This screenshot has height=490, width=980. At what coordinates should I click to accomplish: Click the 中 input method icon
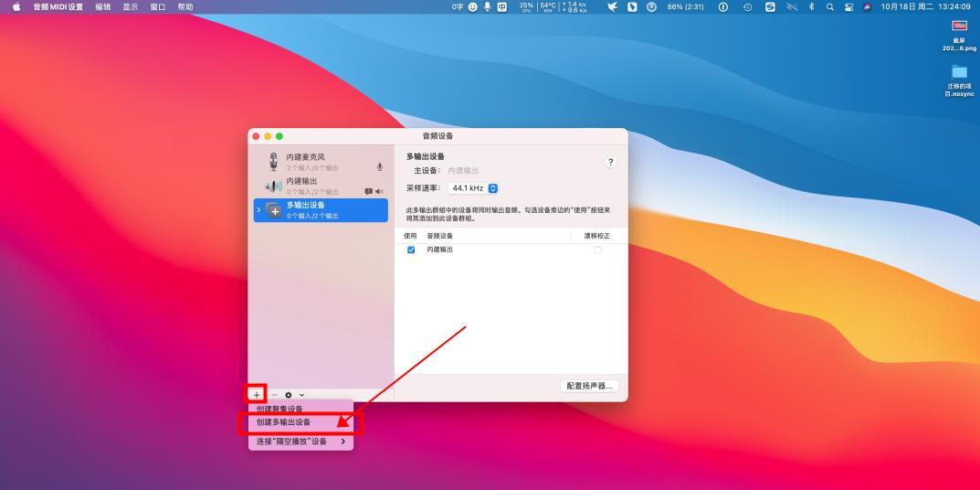[x=502, y=7]
